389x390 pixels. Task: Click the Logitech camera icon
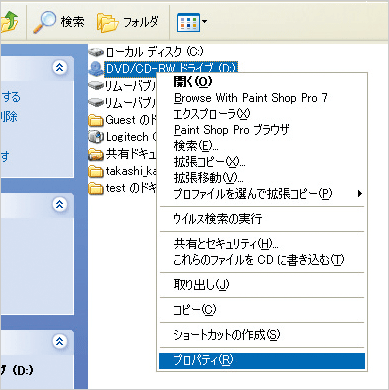coord(96,136)
